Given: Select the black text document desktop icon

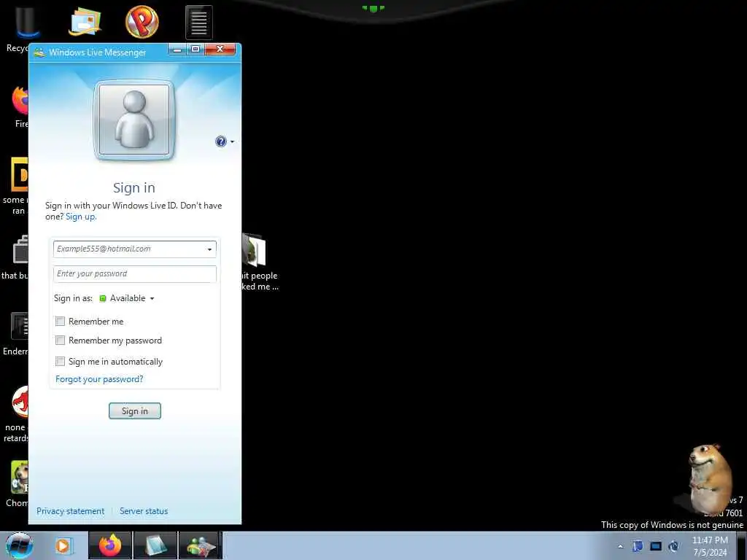Looking at the screenshot, I should coord(198,22).
